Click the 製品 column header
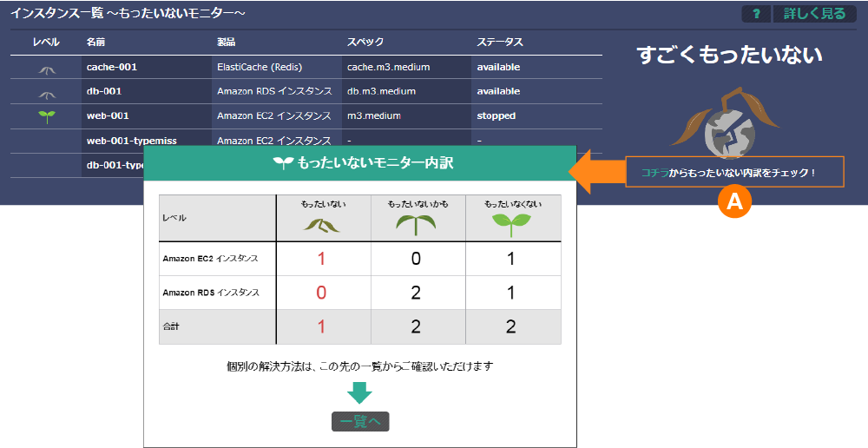 point(227,42)
